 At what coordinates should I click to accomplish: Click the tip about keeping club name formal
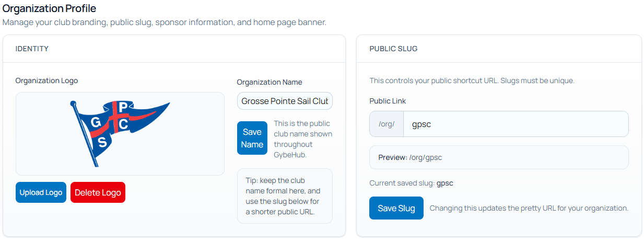[x=285, y=196]
